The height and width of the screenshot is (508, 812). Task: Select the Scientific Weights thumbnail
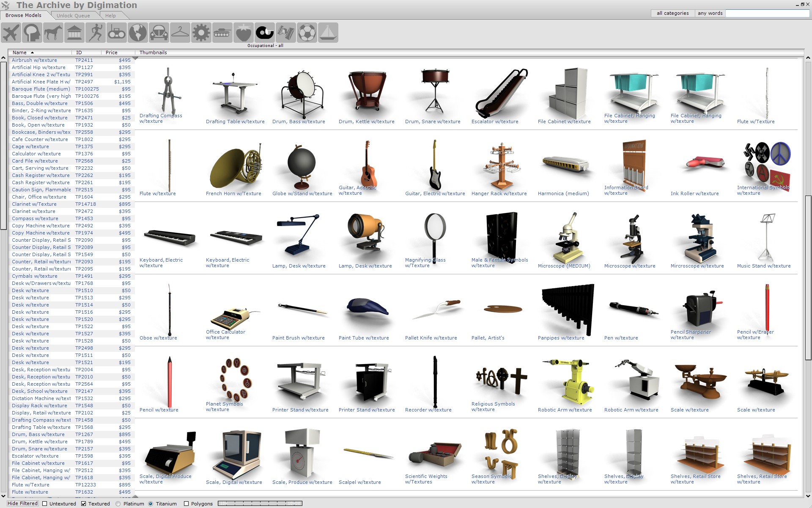435,456
